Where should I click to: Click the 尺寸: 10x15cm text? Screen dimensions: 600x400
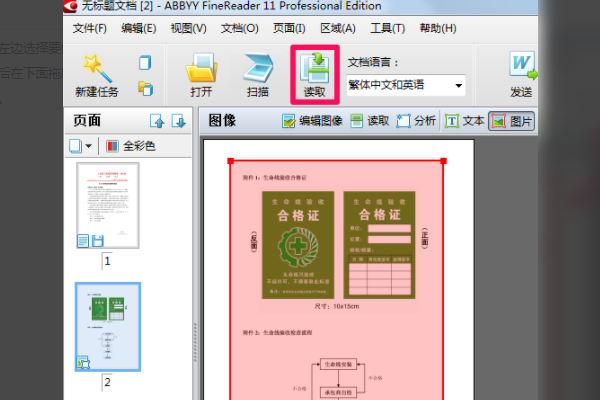(337, 306)
